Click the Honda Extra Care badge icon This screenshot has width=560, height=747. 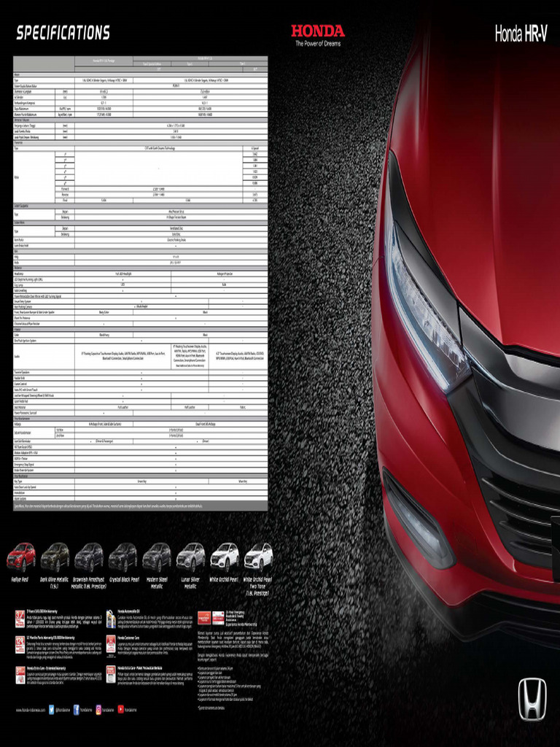pyautogui.click(x=20, y=675)
